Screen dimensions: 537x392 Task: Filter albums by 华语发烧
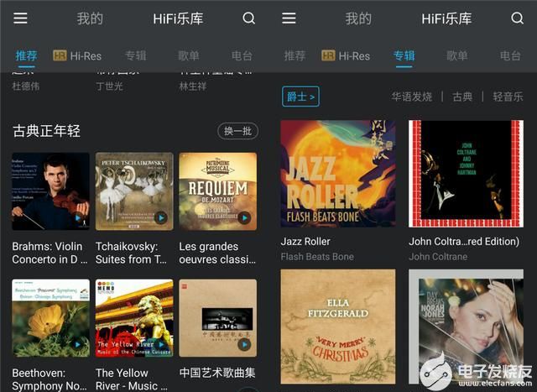tap(411, 97)
